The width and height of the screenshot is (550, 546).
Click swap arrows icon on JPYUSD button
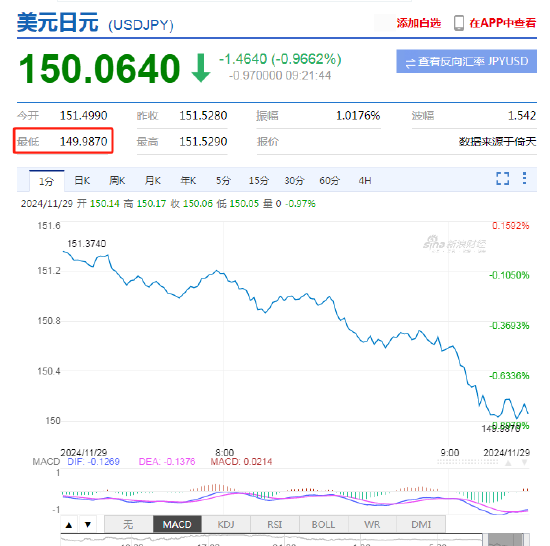410,63
